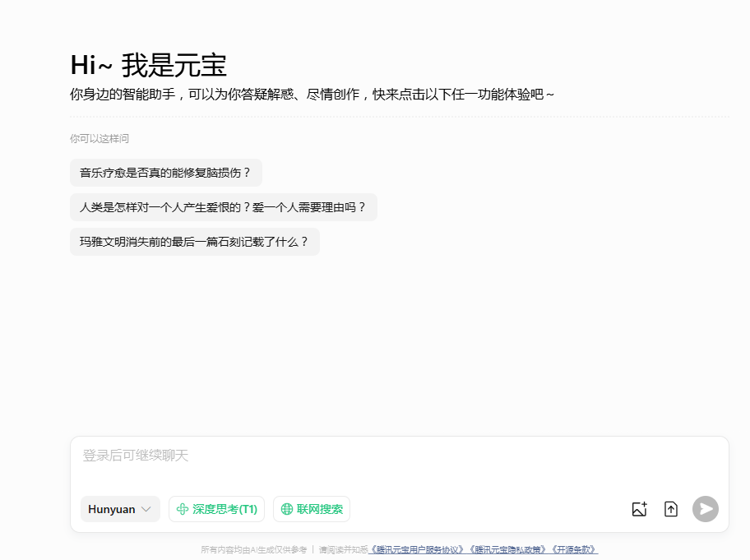
Task: Toggle 深度思考(T1) deep thinking mode
Action: (x=216, y=509)
